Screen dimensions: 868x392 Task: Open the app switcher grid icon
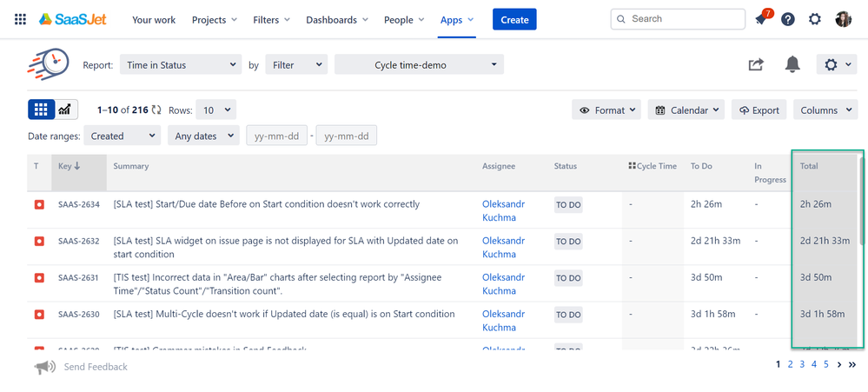[x=20, y=19]
